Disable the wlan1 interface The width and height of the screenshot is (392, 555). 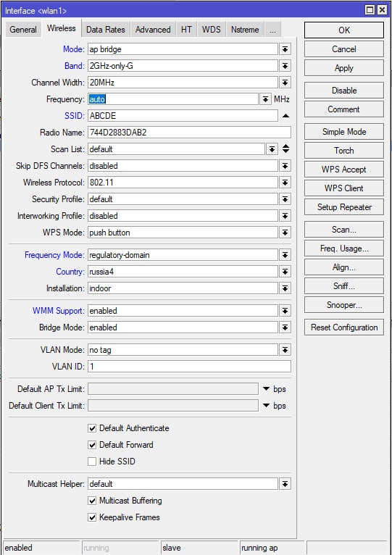click(x=344, y=91)
